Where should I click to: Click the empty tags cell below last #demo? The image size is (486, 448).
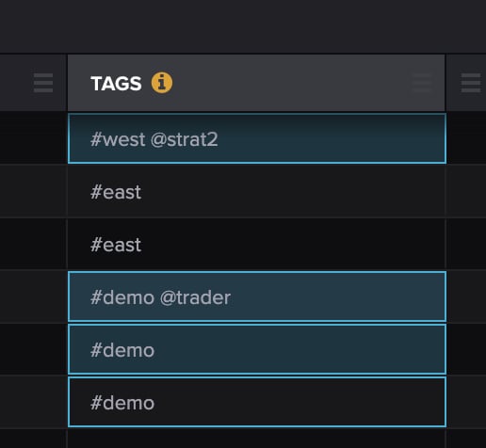(x=256, y=439)
